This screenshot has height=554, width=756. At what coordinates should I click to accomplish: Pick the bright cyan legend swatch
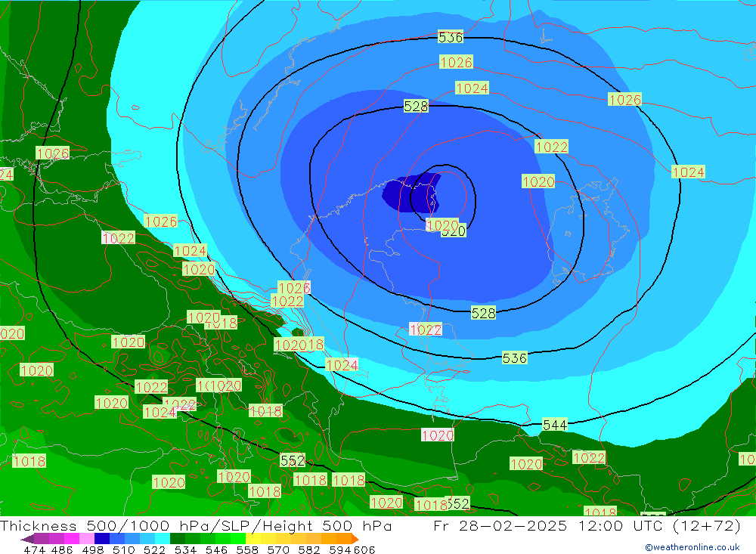pyautogui.click(x=163, y=539)
